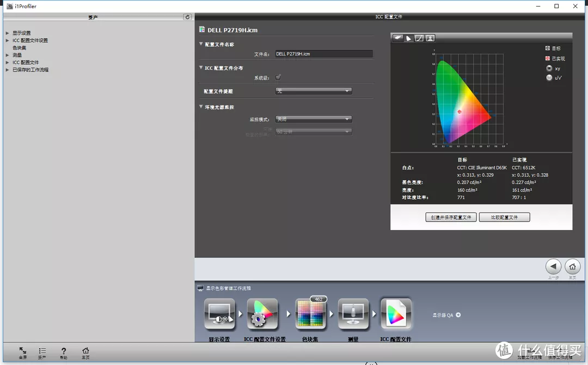Image resolution: width=588 pixels, height=365 pixels.
Task: Click the file icon next to DELL P2719H.icm
Action: click(x=202, y=29)
